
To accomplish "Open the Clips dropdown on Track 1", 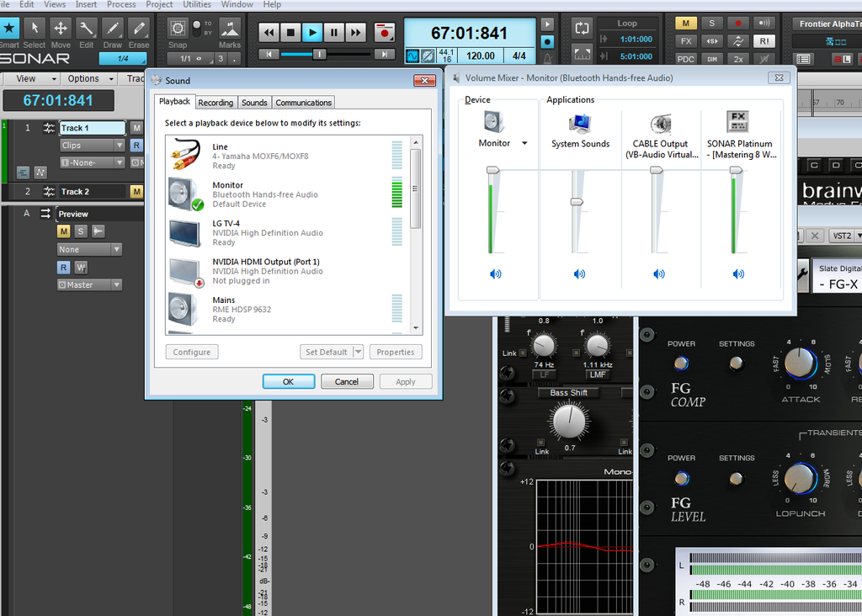I will coord(92,146).
